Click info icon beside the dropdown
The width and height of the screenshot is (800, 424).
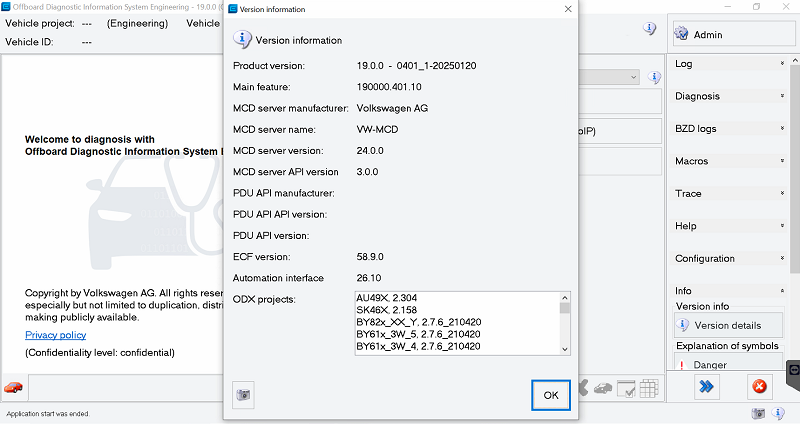pos(654,77)
